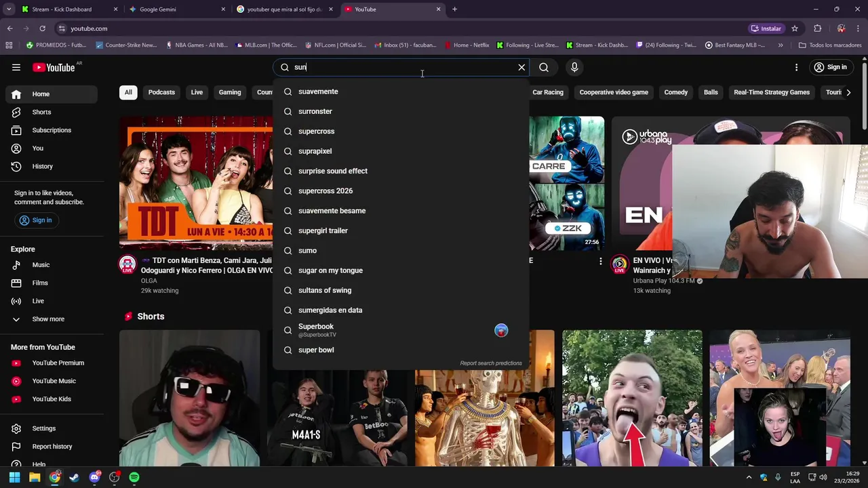Open Home - Netflix bookmark
868x488 pixels.
(x=467, y=45)
